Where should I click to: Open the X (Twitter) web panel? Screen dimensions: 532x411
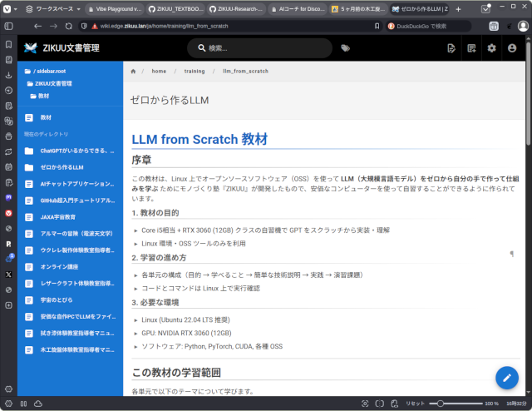pyautogui.click(x=8, y=274)
